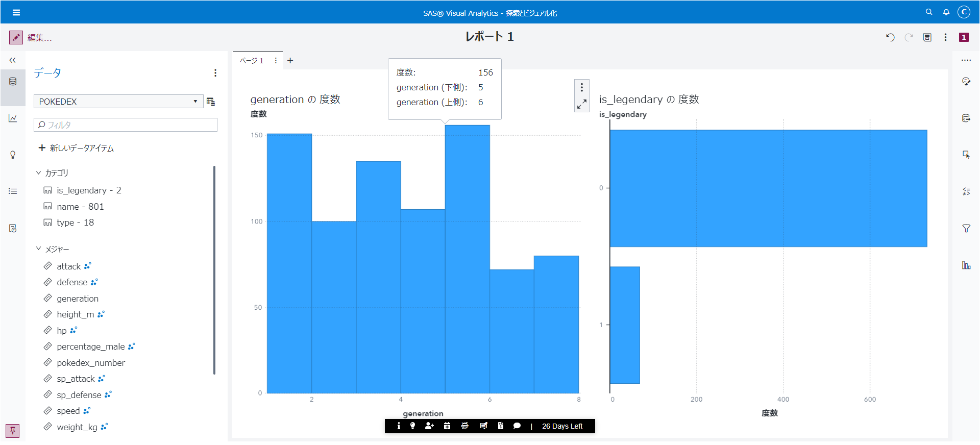Screen dimensions: 980x445
Task: Click the redo arrow
Action: click(909, 37)
